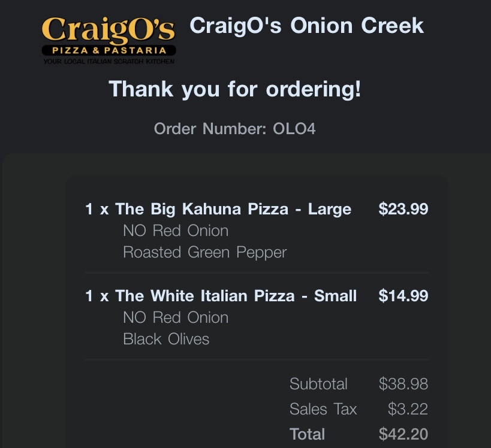This screenshot has height=448, width=491.
Task: Select the 'Thank you for ordering!' text
Action: point(235,89)
